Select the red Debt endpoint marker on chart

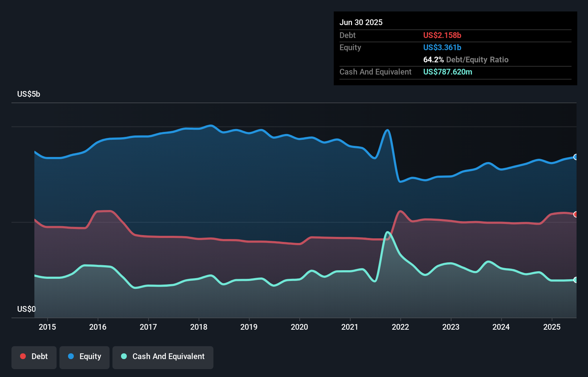click(x=575, y=214)
